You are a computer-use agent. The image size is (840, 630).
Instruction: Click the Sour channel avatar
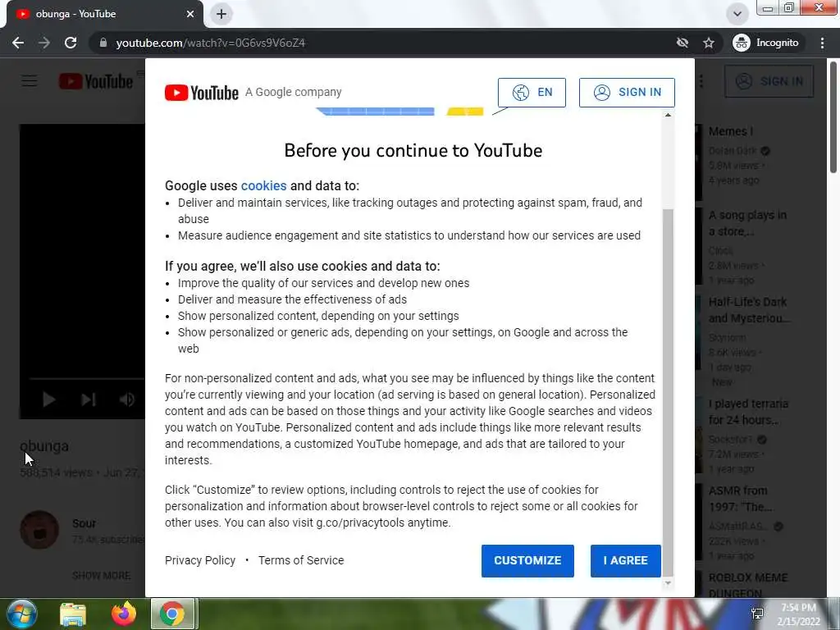click(39, 530)
